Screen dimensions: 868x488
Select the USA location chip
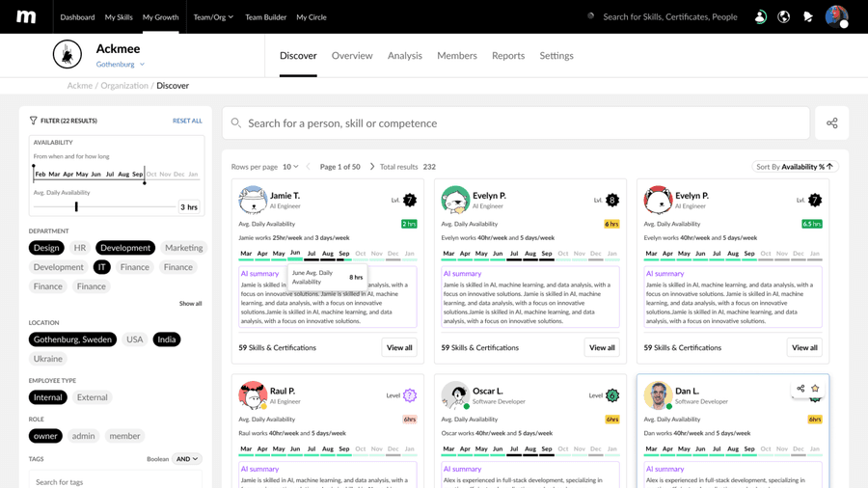click(134, 339)
